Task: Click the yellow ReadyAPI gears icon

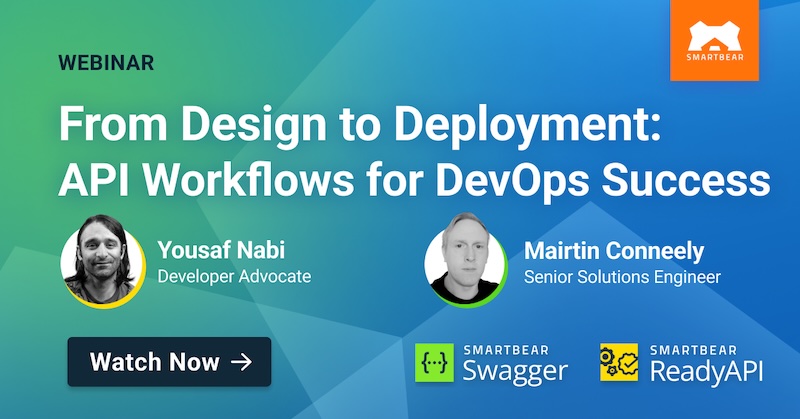Action: click(619, 362)
